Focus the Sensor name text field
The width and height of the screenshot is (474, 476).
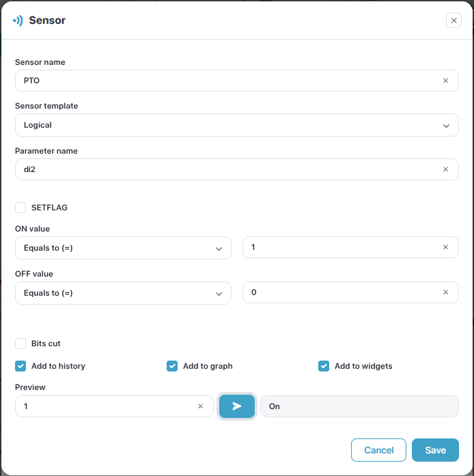point(237,81)
